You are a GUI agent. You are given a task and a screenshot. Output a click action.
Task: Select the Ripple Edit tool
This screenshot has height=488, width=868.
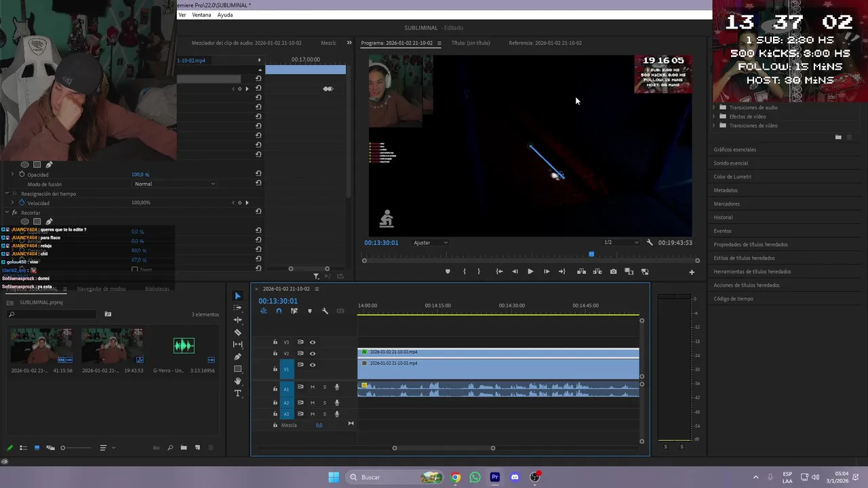point(238,320)
